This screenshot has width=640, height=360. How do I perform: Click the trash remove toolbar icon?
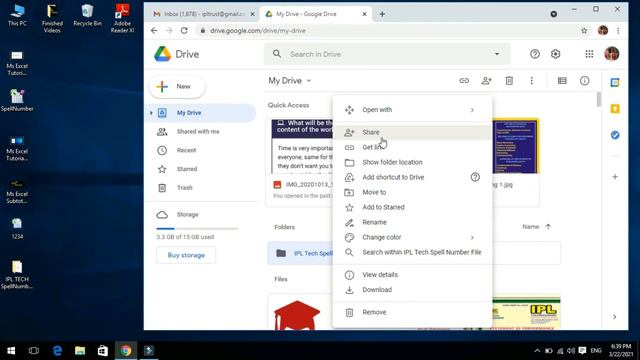coord(509,81)
